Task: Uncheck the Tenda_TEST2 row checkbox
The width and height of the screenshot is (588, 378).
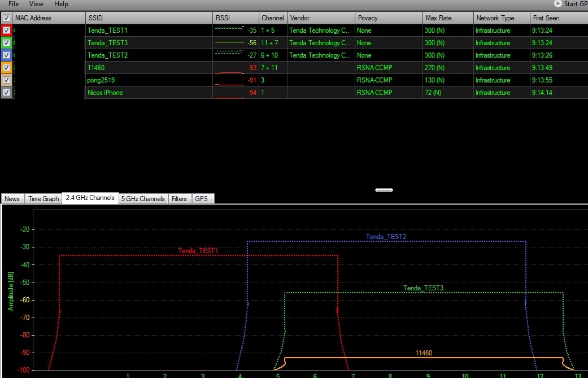Action: pos(6,55)
